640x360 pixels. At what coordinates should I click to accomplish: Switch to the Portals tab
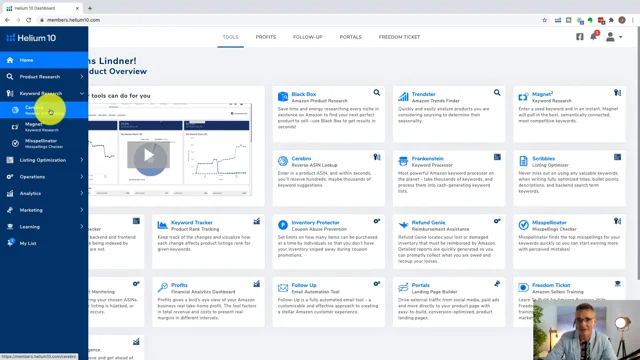click(351, 37)
